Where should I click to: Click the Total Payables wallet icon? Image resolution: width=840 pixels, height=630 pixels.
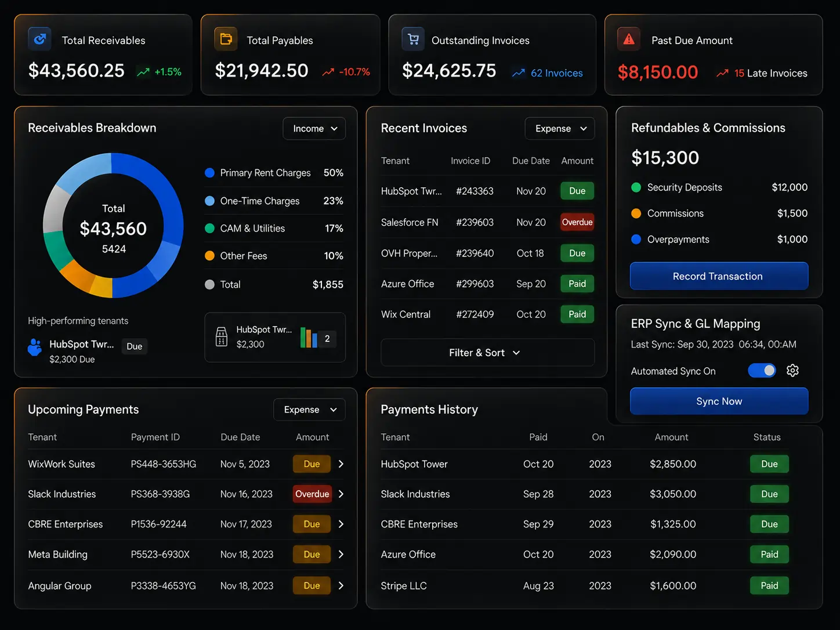pyautogui.click(x=226, y=39)
